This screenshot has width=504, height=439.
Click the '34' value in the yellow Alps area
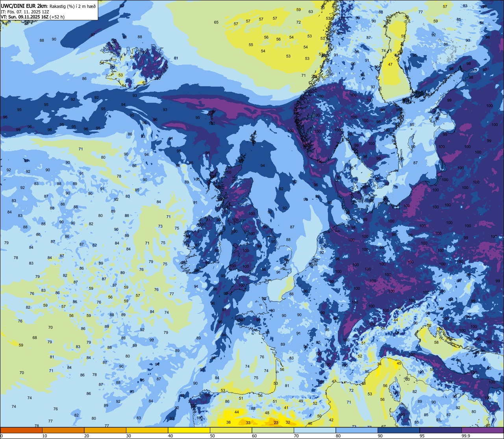(379, 364)
